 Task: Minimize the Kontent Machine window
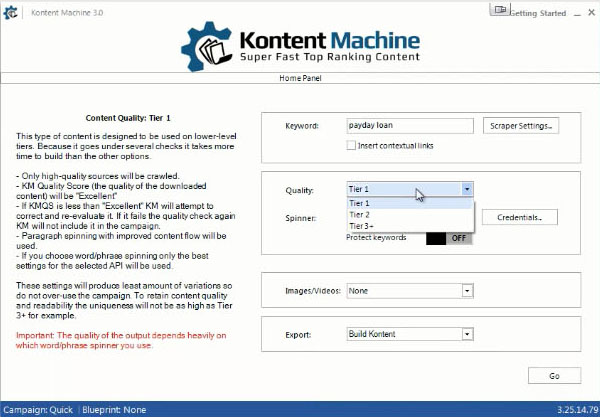pos(577,13)
